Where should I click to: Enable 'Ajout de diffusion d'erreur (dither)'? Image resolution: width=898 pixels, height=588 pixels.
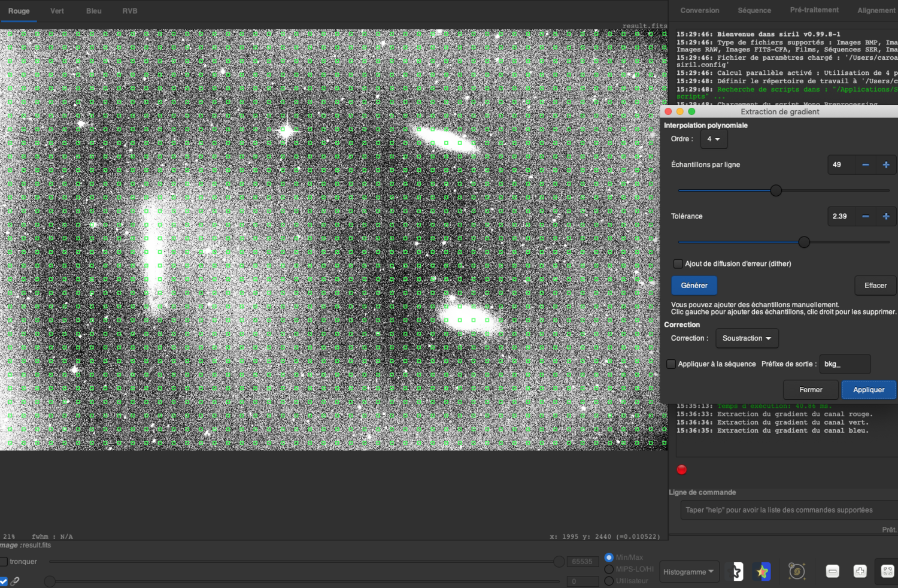tap(677, 263)
